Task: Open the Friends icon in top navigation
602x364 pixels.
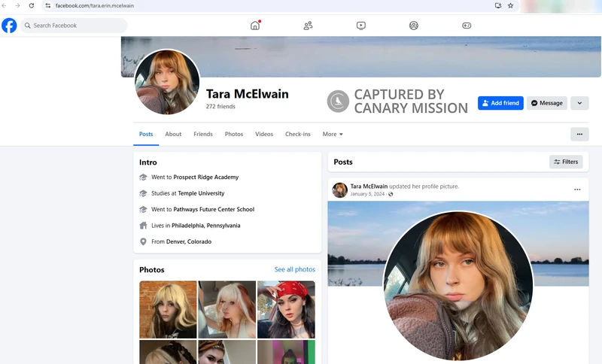Action: (308, 26)
